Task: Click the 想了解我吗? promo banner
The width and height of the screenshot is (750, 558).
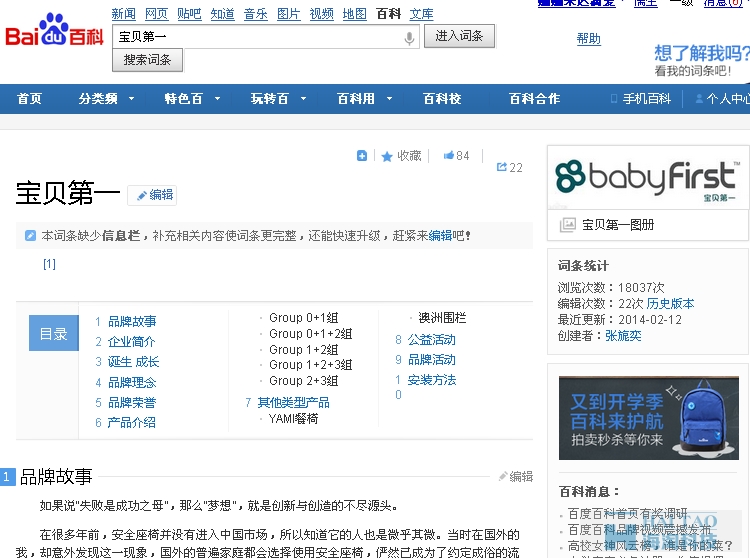Action: point(701,60)
